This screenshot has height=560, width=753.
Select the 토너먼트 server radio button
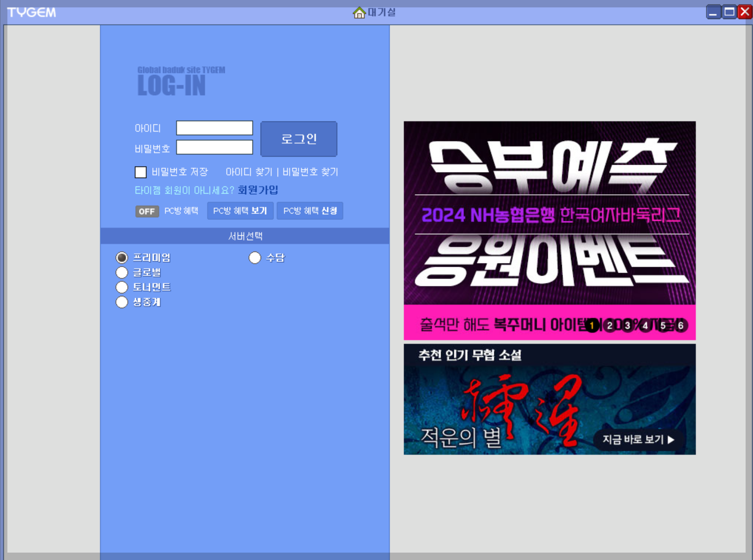pos(122,287)
